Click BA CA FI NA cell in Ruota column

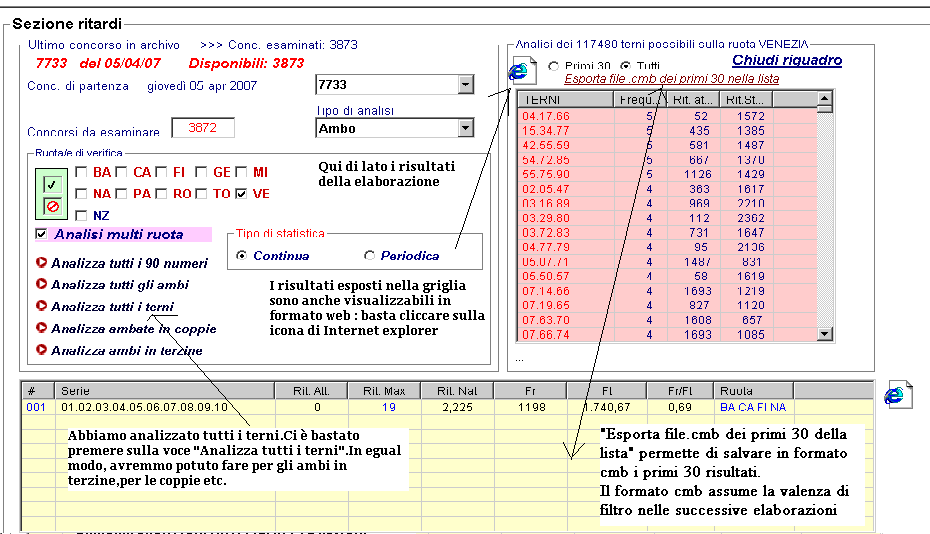click(753, 407)
